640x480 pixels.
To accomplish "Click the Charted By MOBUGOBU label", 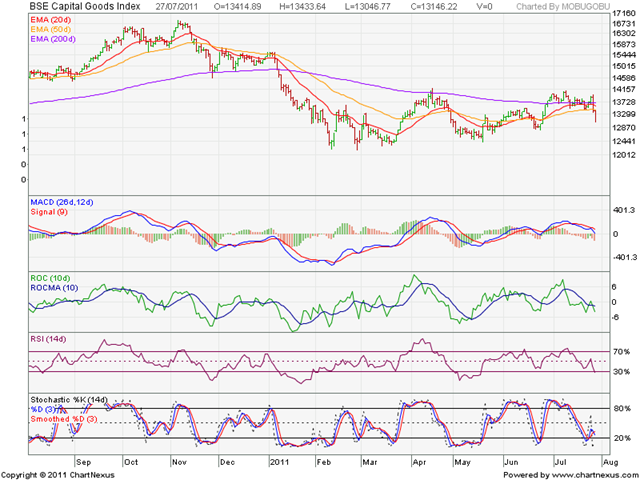I will pyautogui.click(x=563, y=7).
